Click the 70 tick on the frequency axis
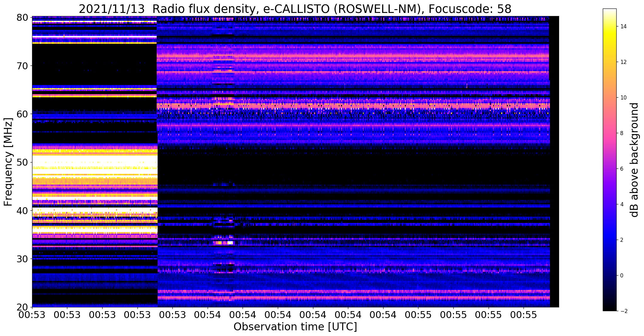 point(22,66)
